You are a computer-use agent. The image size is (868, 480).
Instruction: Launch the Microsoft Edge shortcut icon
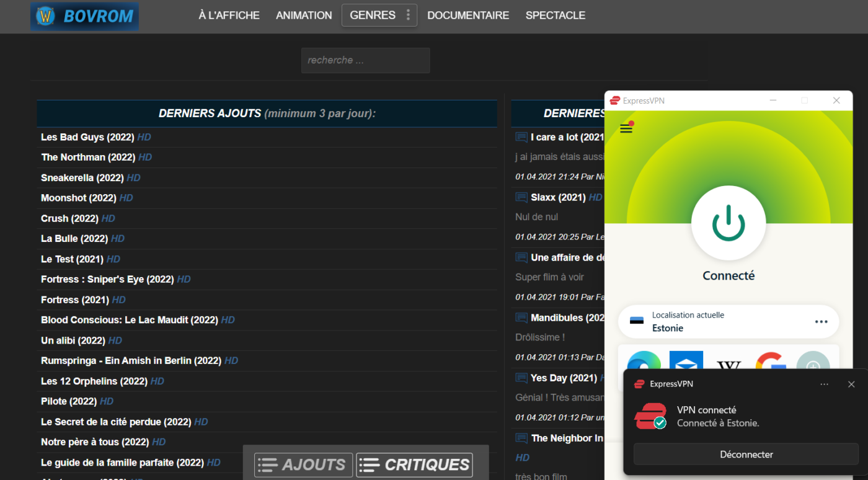pos(644,363)
